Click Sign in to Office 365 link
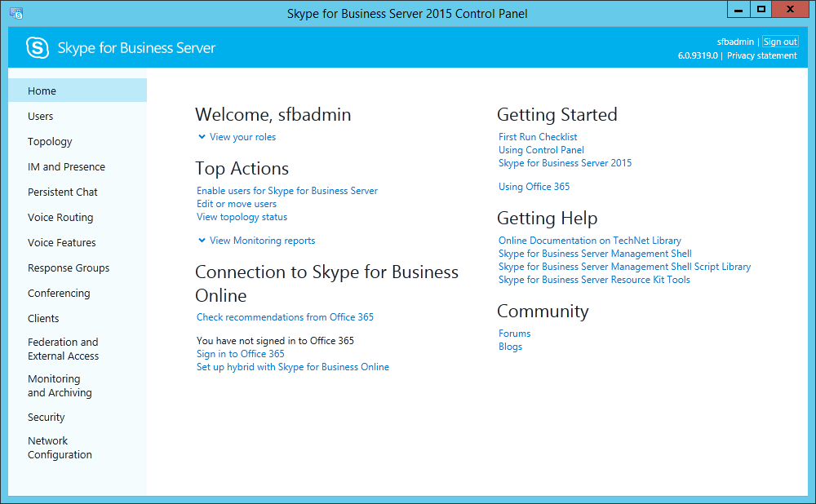The height and width of the screenshot is (504, 816). click(241, 354)
